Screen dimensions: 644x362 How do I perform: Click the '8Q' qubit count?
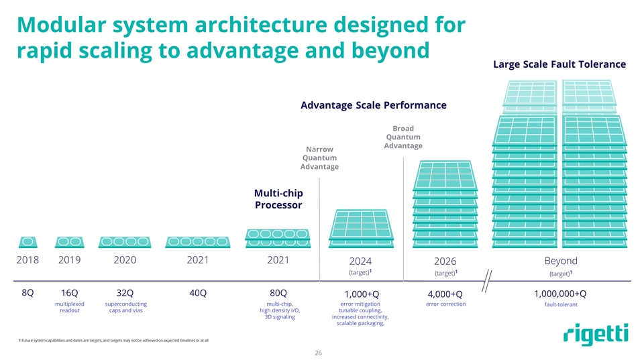tap(28, 293)
